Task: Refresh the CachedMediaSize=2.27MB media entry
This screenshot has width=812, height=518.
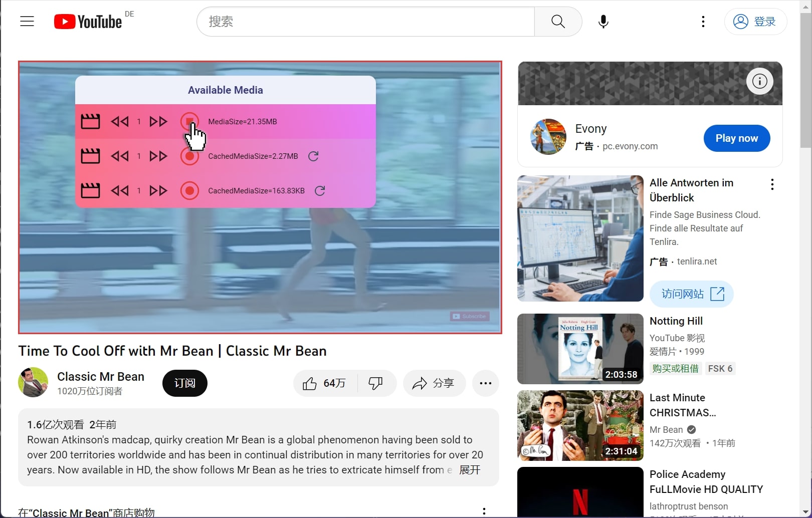Action: [x=314, y=156]
